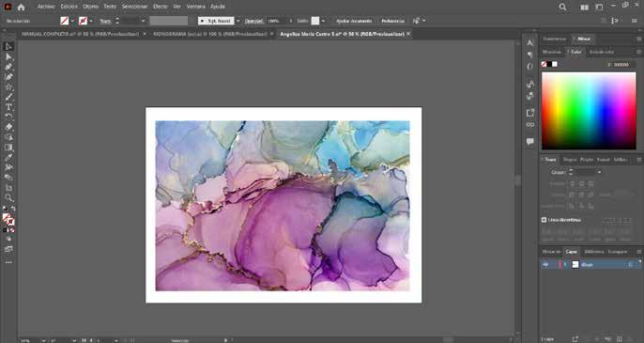Click the Preferencias button

[x=392, y=21]
